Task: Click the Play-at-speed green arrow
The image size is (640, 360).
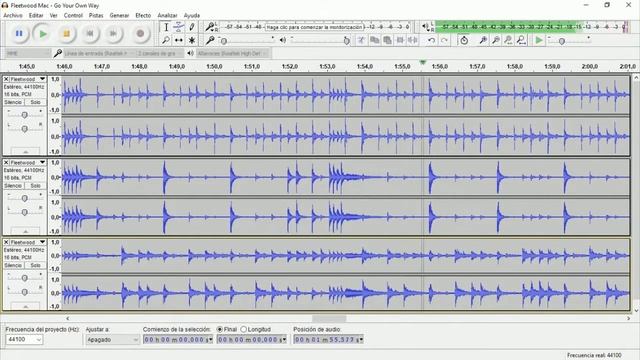Action: pos(539,40)
